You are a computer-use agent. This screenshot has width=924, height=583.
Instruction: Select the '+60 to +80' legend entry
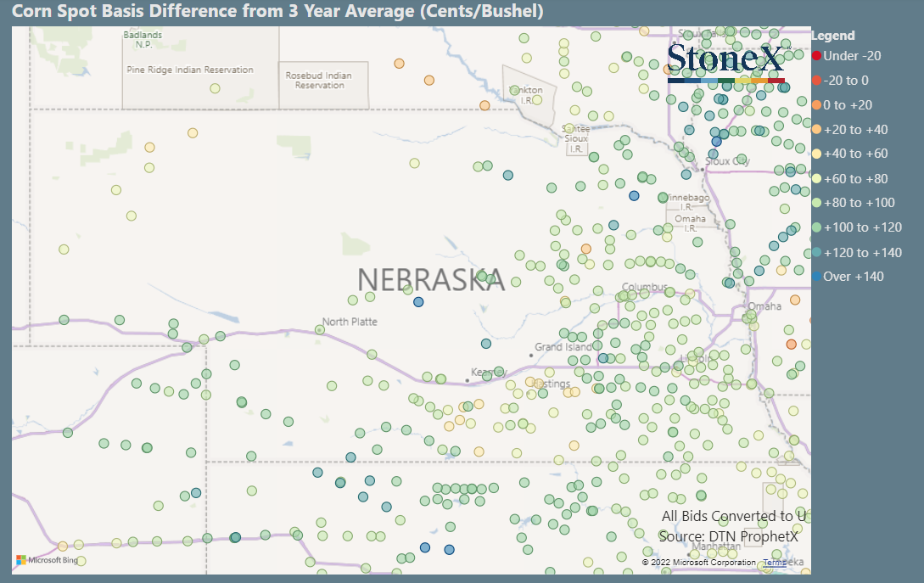[x=849, y=178]
